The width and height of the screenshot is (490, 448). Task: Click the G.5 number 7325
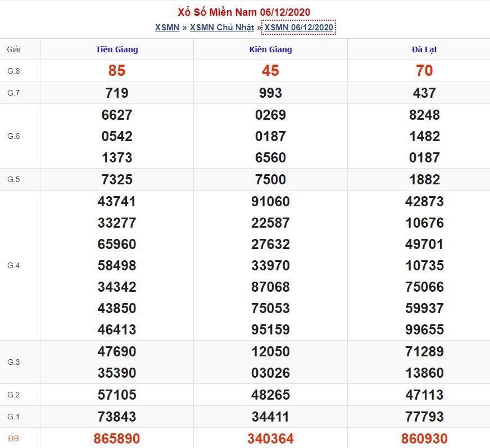[117, 179]
